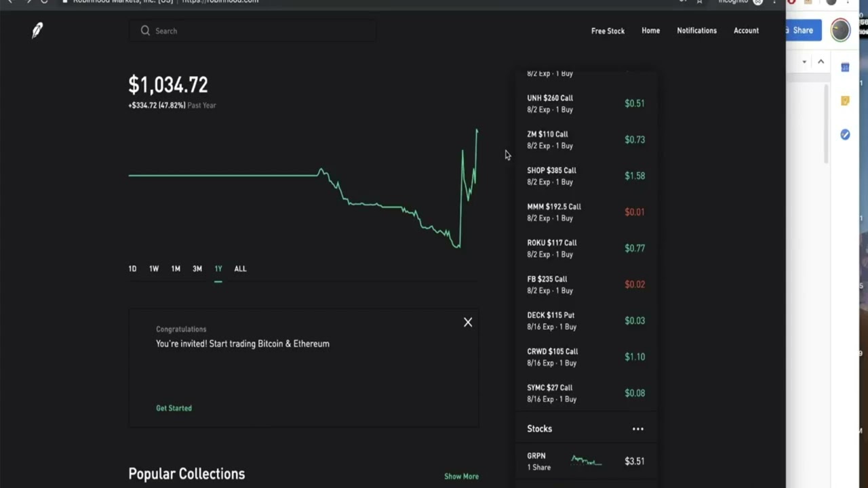Click the $1.58 price on SHOP
Image resolution: width=868 pixels, height=488 pixels.
point(635,176)
